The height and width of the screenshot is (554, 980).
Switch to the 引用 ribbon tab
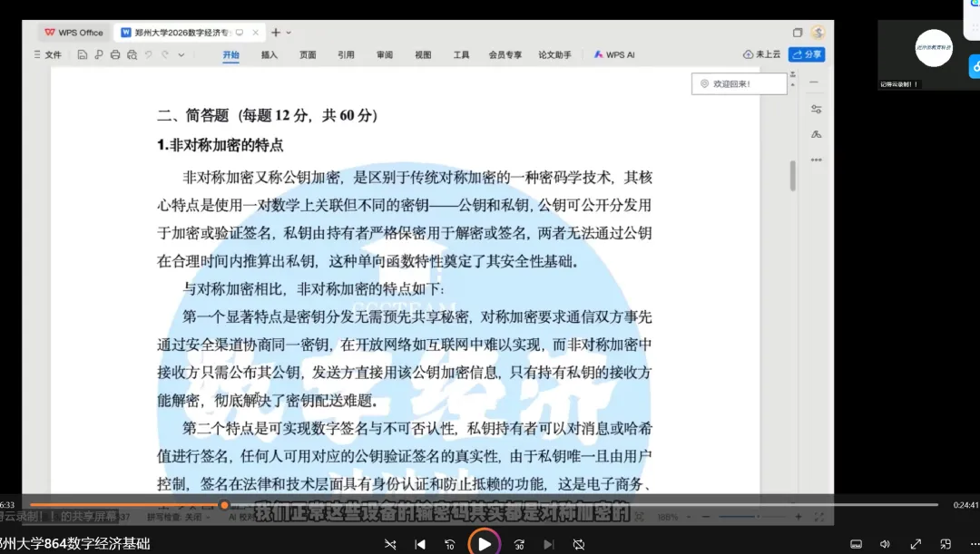coord(347,55)
